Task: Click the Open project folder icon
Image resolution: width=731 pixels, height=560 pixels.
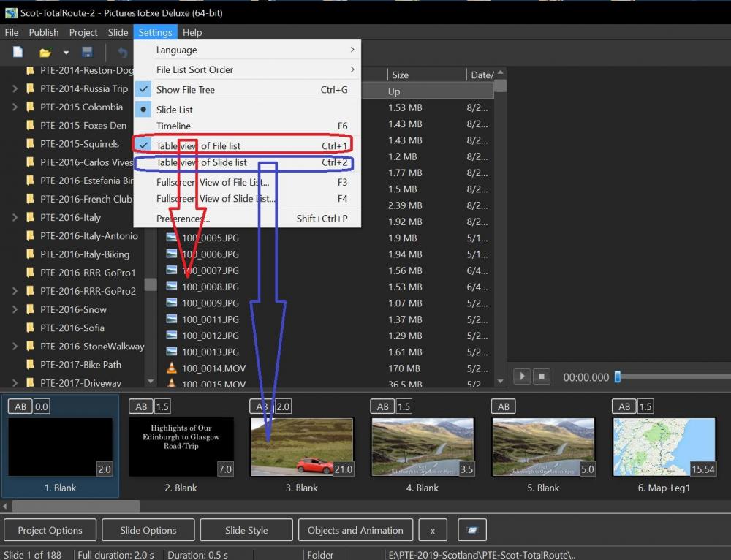Action: [45, 53]
